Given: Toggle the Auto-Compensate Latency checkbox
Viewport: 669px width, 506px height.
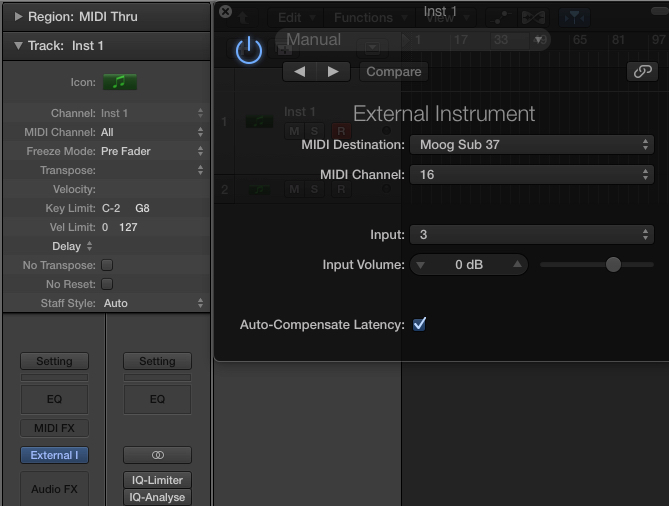Looking at the screenshot, I should (419, 324).
